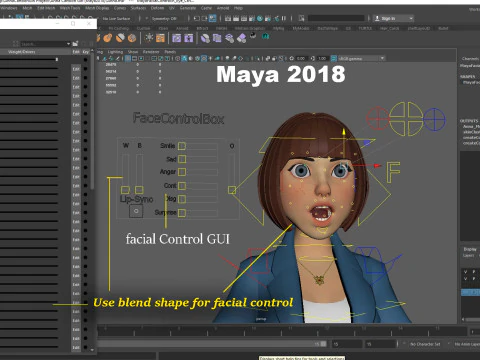Click the gamma value field 1.00
The image size is (480, 360).
coord(322,58)
